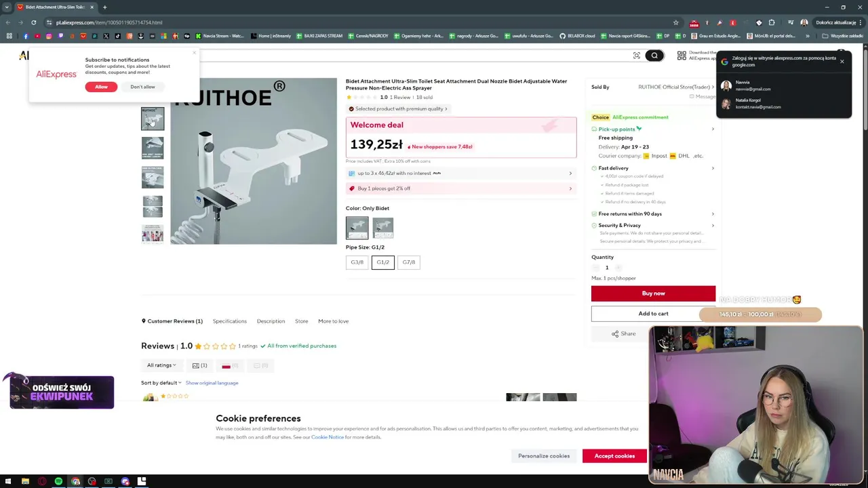Expand Fast delivery details

(653, 168)
